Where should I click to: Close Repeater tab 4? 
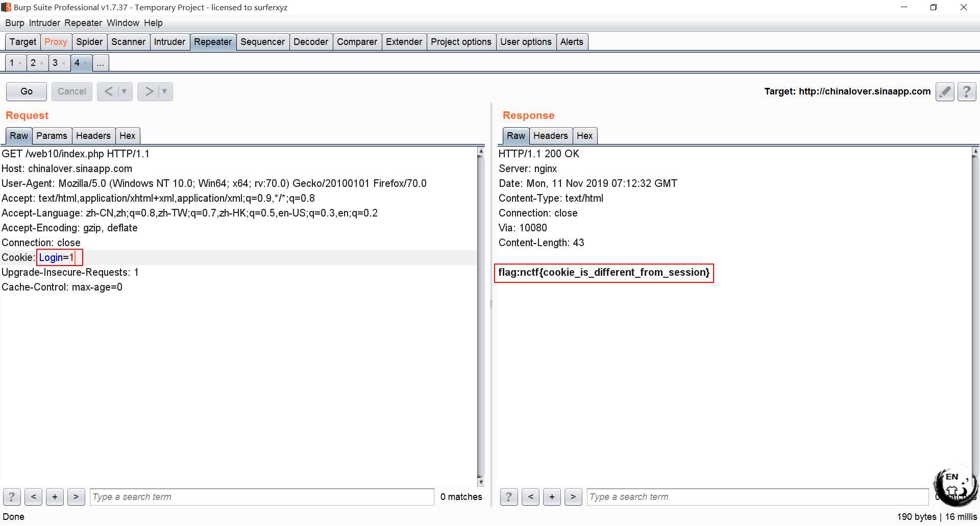point(86,63)
